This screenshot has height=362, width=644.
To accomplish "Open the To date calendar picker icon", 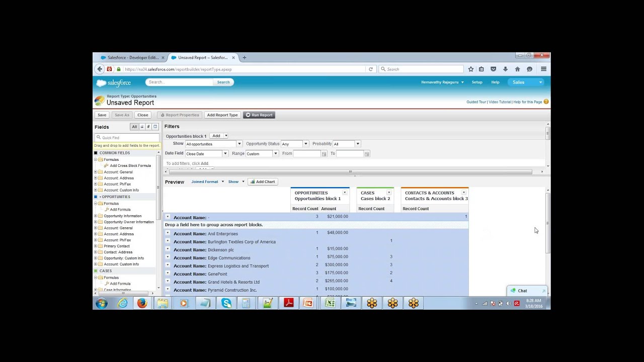I will [367, 154].
